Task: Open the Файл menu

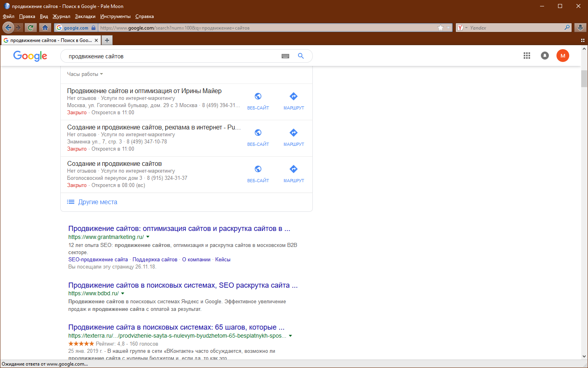Action: pos(8,16)
